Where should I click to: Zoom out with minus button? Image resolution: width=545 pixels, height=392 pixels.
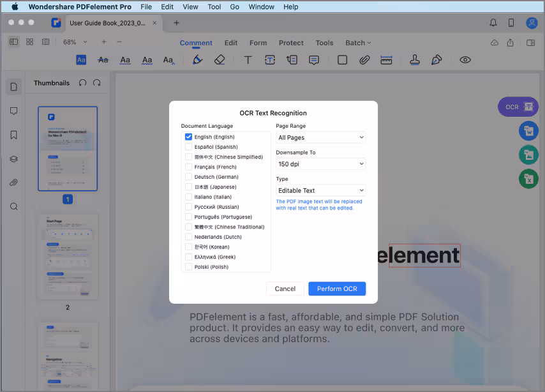coord(119,42)
